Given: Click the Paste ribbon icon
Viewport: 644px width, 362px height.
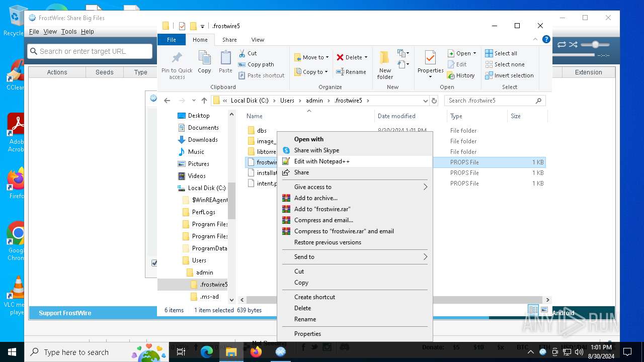Looking at the screenshot, I should (x=225, y=58).
